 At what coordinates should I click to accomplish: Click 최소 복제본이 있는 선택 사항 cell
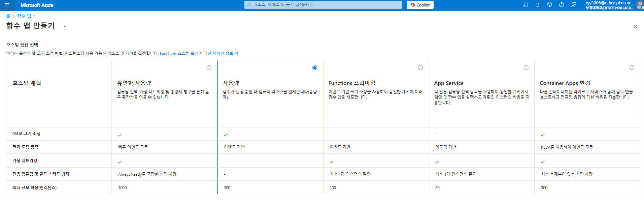[x=567, y=174]
